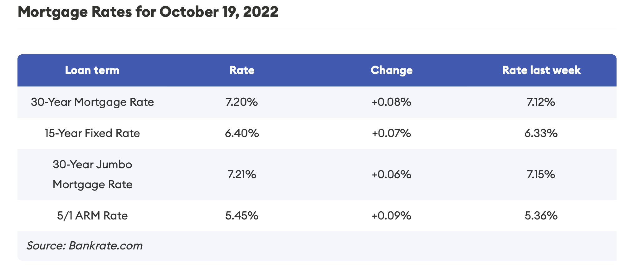
Task: Click the 'Loan term' column header
Action: pyautogui.click(x=92, y=70)
